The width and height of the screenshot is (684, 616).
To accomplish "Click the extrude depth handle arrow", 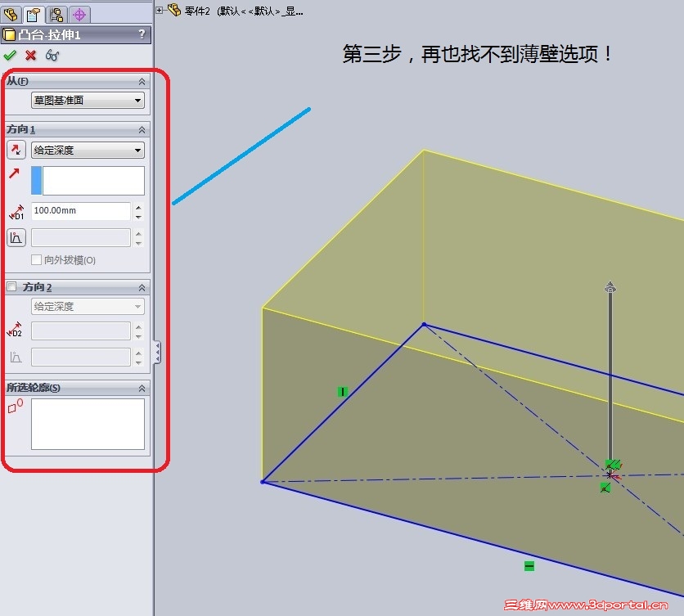I will pyautogui.click(x=610, y=286).
